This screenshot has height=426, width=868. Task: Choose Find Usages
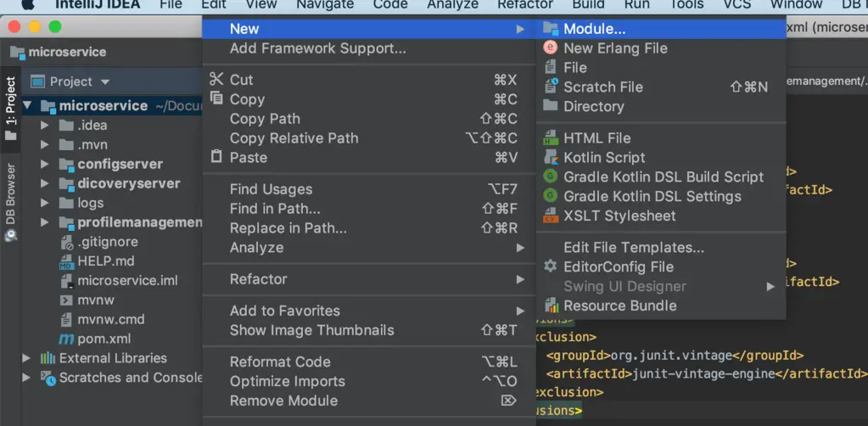pyautogui.click(x=369, y=189)
